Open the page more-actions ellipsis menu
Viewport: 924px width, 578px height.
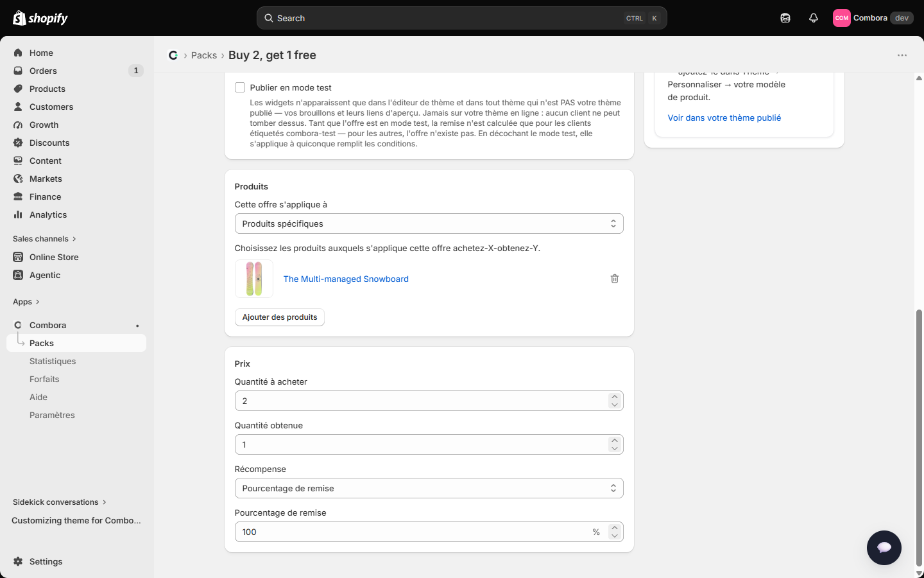(x=902, y=55)
